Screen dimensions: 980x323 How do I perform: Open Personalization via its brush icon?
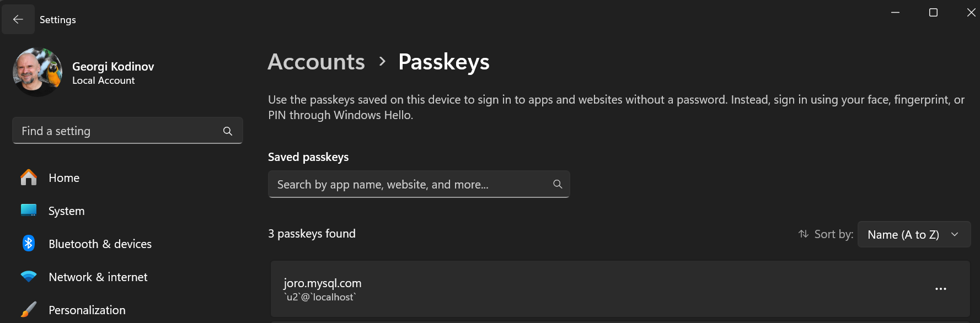28,310
